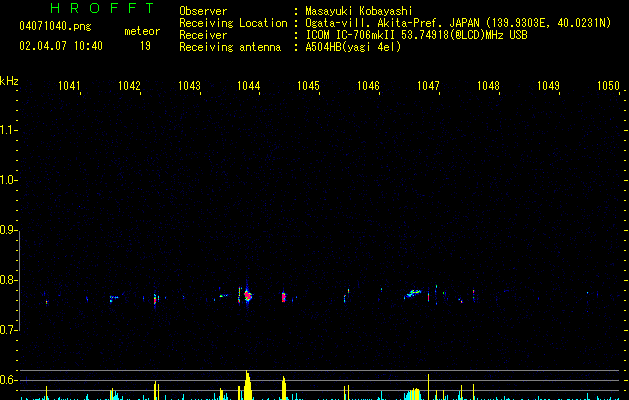Click the 0.8 frequency axis label

[x=8, y=280]
